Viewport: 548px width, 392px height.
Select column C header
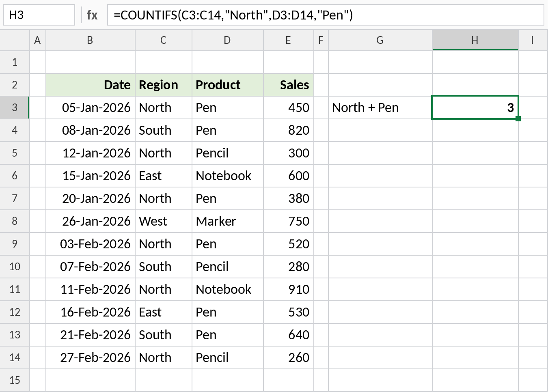coord(163,40)
